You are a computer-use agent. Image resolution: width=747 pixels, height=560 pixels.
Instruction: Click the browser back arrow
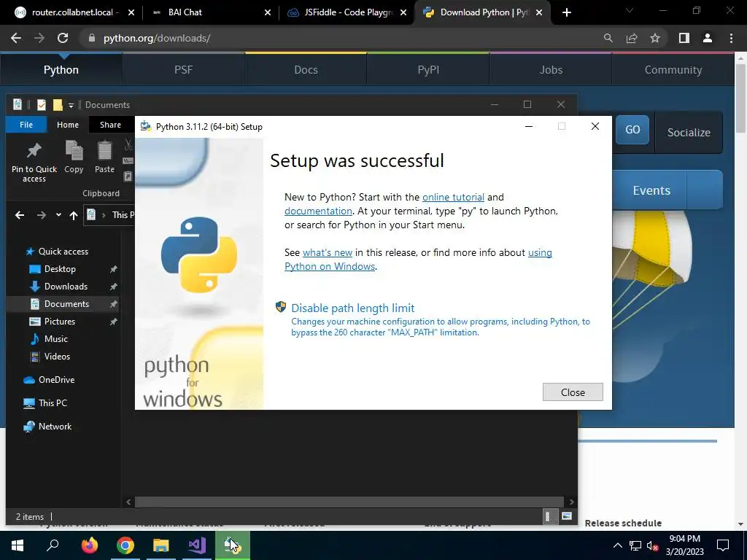point(16,38)
